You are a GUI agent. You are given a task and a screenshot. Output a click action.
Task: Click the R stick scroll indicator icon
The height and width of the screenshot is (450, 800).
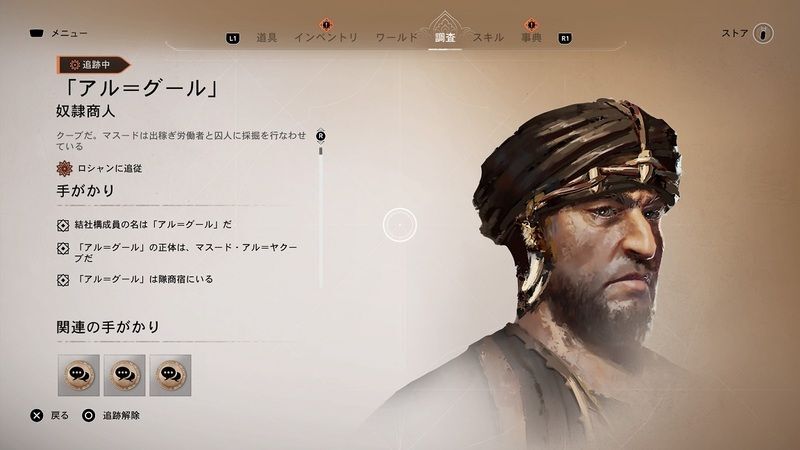(320, 136)
